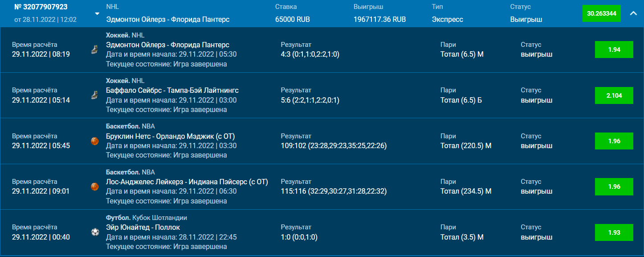Click settlement time 29.11.2022 | 05:14
The image size is (644, 257).
41,100
